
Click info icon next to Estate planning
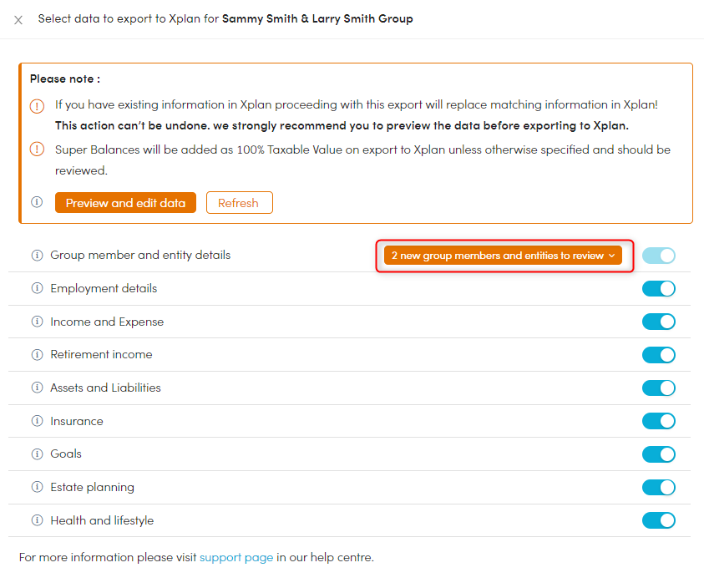click(x=37, y=487)
